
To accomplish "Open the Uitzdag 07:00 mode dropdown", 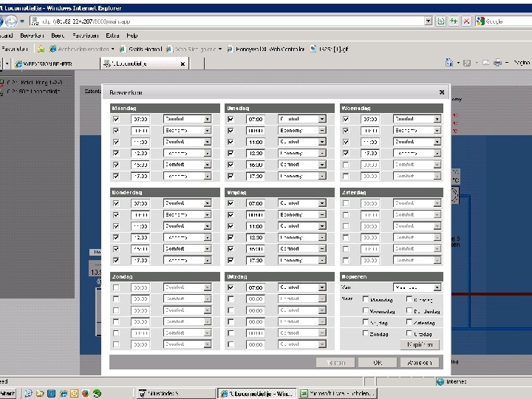I will [302, 287].
